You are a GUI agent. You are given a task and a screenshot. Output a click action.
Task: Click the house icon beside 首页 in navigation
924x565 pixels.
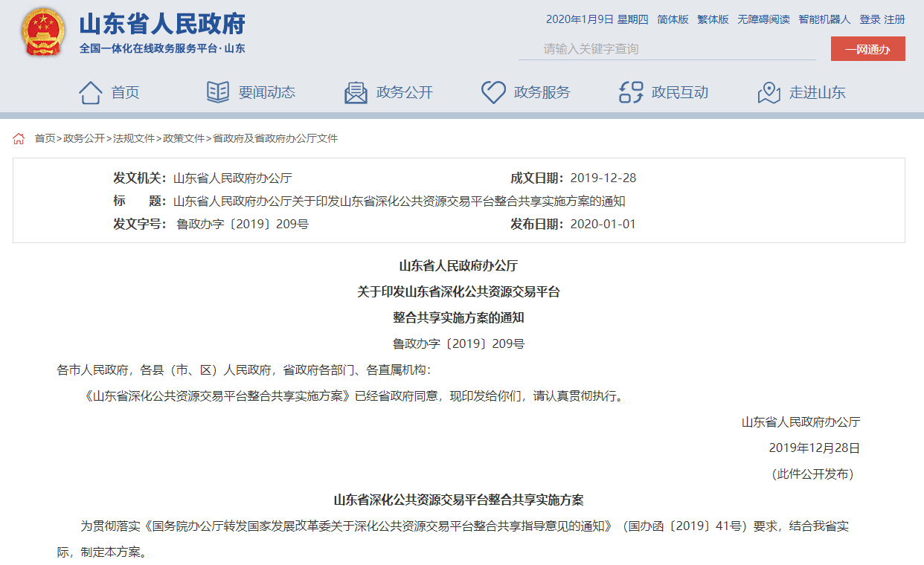[90, 93]
